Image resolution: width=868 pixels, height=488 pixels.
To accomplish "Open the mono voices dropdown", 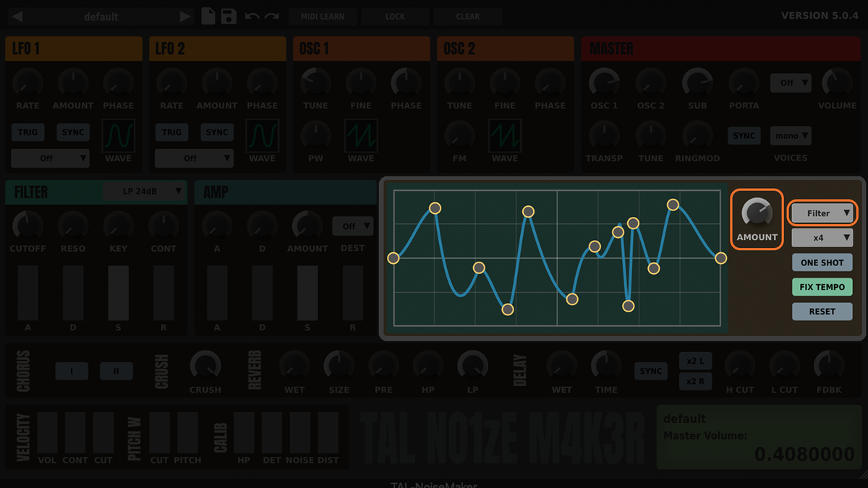I will click(791, 135).
